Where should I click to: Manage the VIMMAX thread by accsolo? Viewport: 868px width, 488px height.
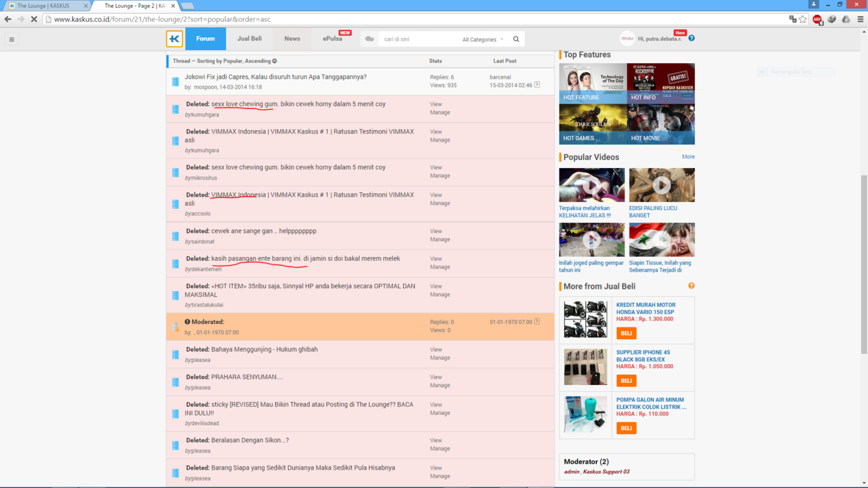click(x=439, y=203)
